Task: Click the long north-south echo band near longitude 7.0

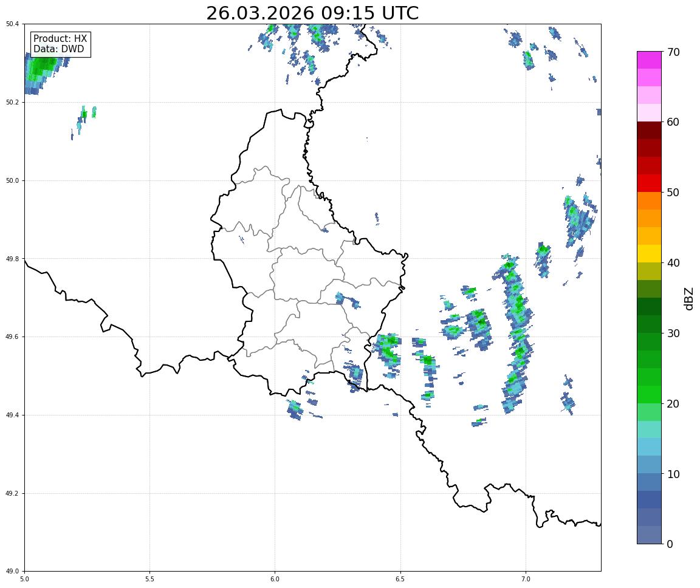Action: tap(516, 332)
